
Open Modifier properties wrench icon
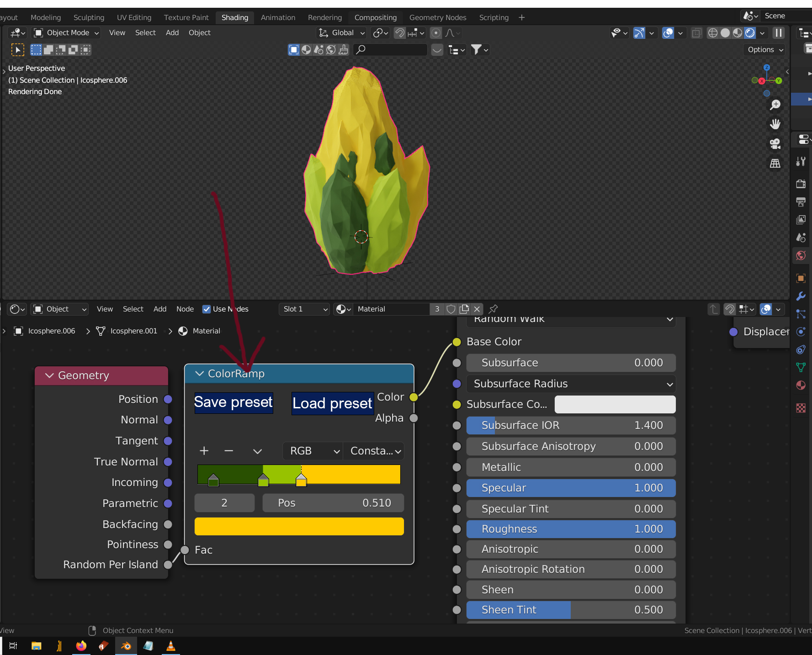[x=801, y=296]
